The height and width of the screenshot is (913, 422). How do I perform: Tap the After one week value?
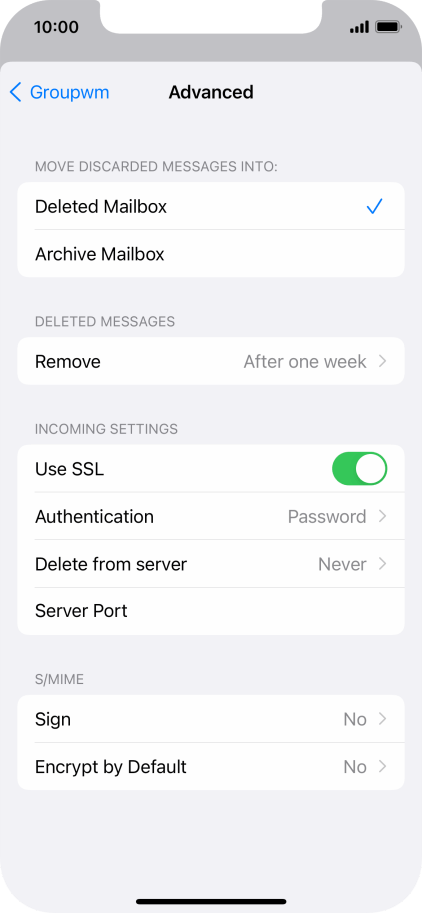pos(305,362)
